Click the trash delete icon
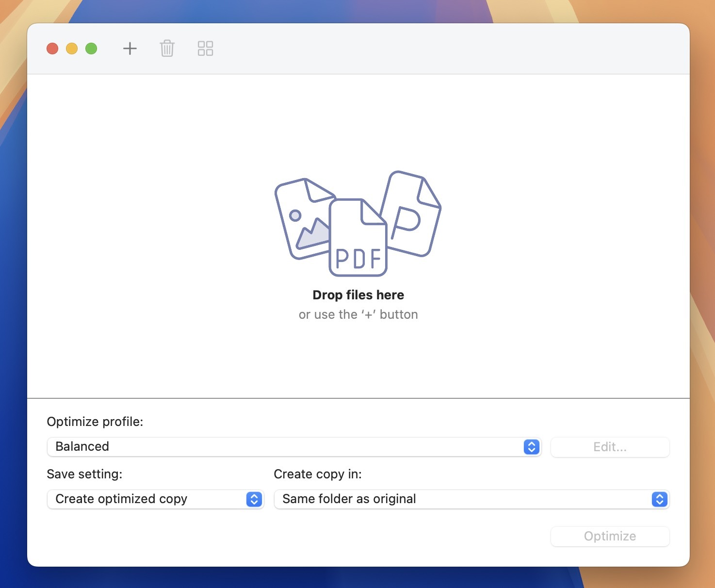This screenshot has width=715, height=588. [167, 48]
